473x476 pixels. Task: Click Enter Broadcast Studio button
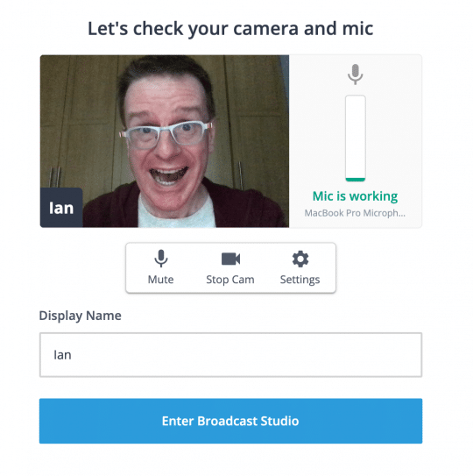point(230,421)
